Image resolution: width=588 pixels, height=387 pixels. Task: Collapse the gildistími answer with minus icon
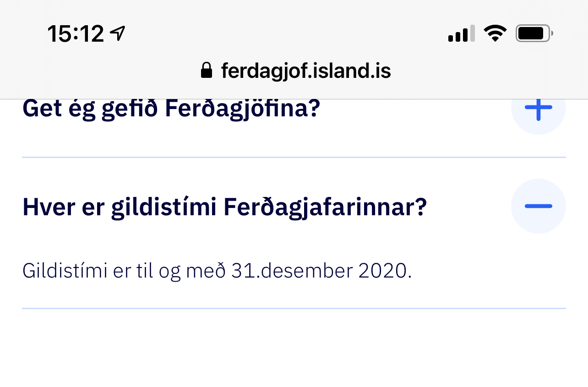(538, 206)
